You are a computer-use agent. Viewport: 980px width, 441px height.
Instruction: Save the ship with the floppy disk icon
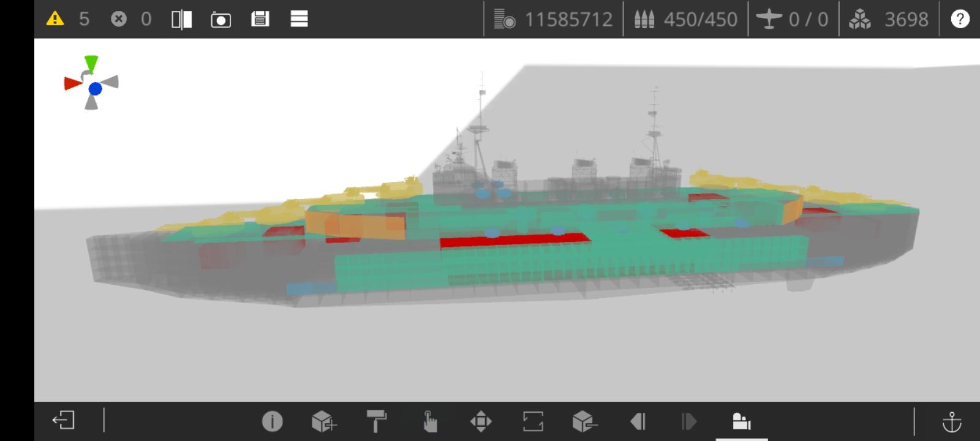pyautogui.click(x=260, y=19)
